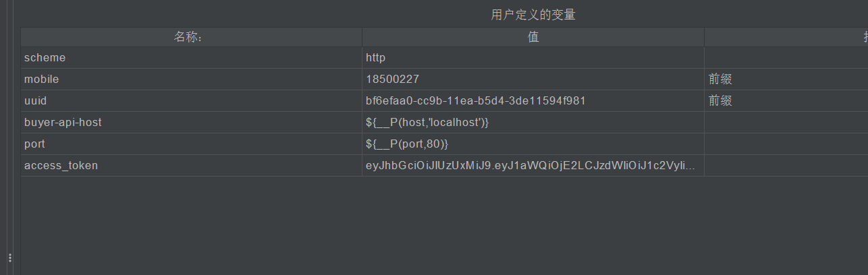Click the 前缀 description in the mobile row

[720, 80]
